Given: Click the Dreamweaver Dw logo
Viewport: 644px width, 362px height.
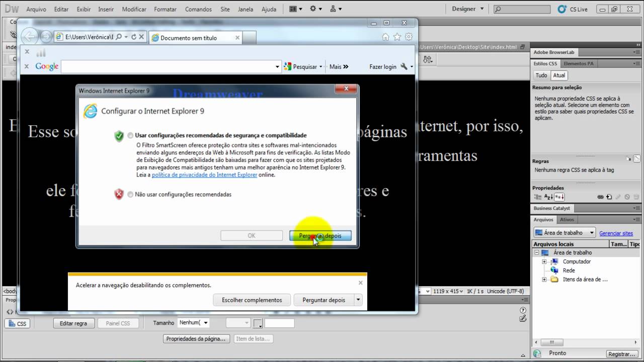Looking at the screenshot, I should [x=11, y=9].
